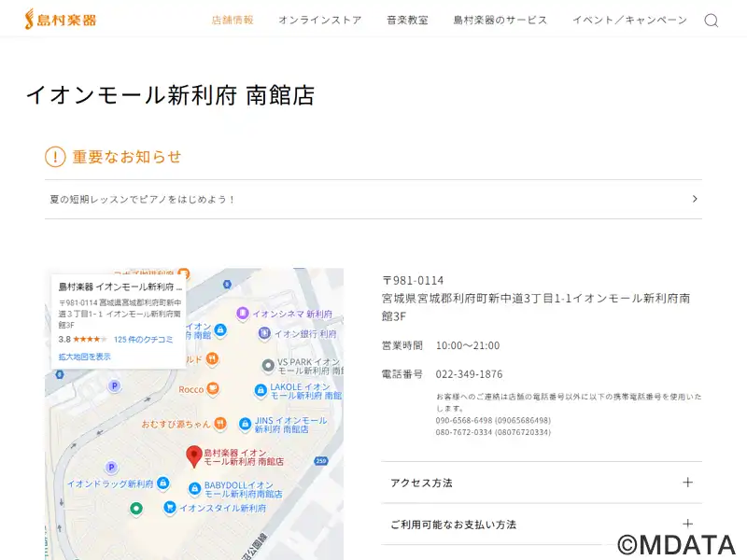Click the イオンモール新利府 南館店 page heading
Image resolution: width=747 pixels, height=560 pixels.
[x=171, y=95]
